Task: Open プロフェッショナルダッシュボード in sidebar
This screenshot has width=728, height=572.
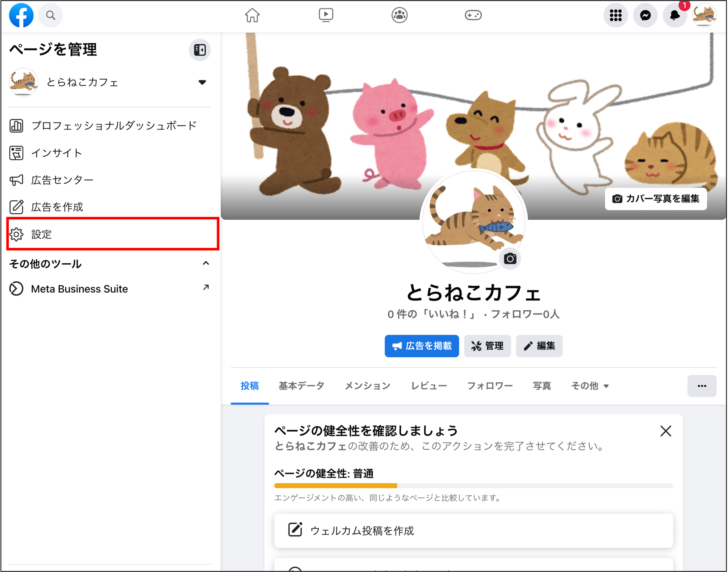Action: pyautogui.click(x=110, y=126)
